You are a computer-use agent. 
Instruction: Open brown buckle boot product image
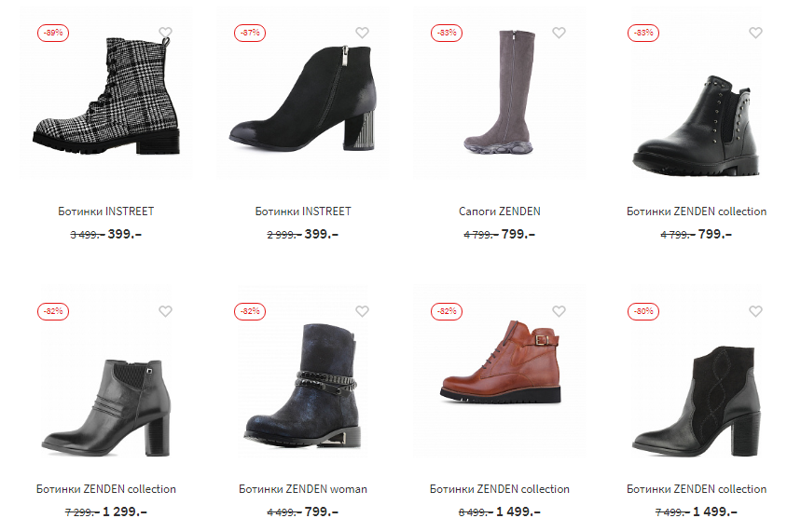[500, 362]
